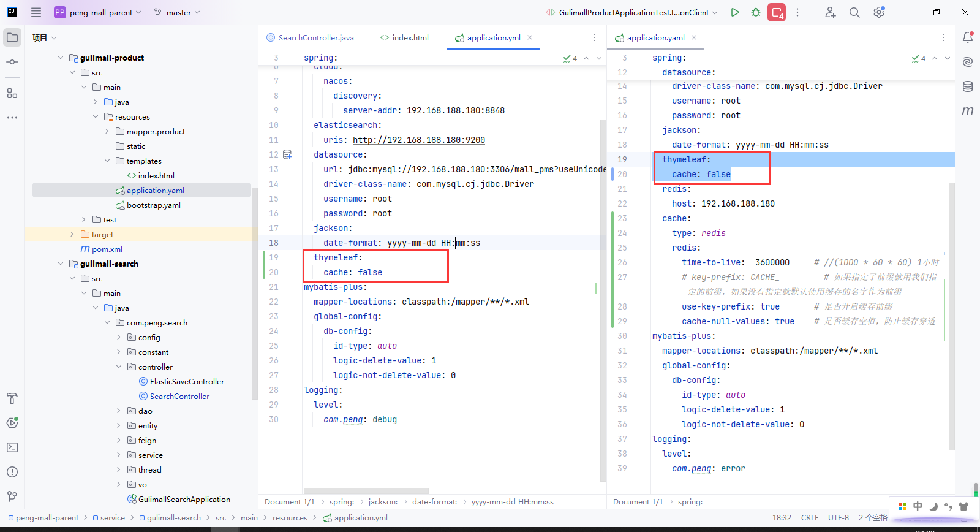Open Search Everywhere magnifier
This screenshot has width=980, height=532.
[854, 12]
